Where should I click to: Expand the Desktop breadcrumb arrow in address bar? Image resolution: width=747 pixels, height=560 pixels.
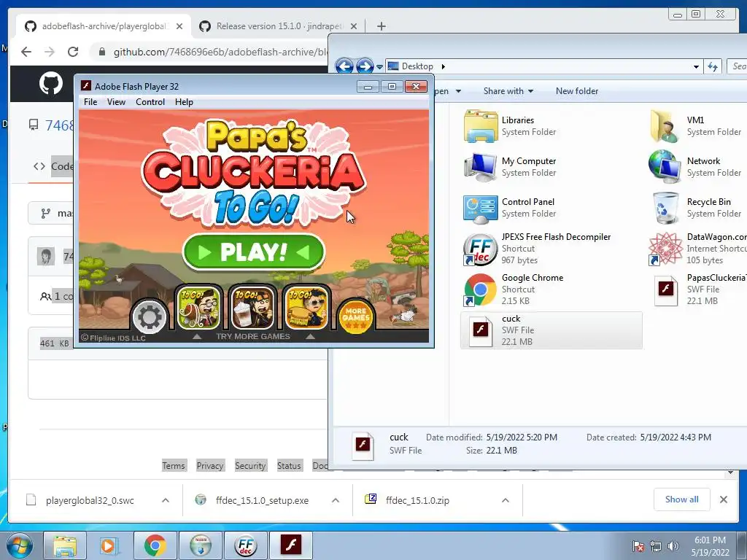(x=443, y=66)
